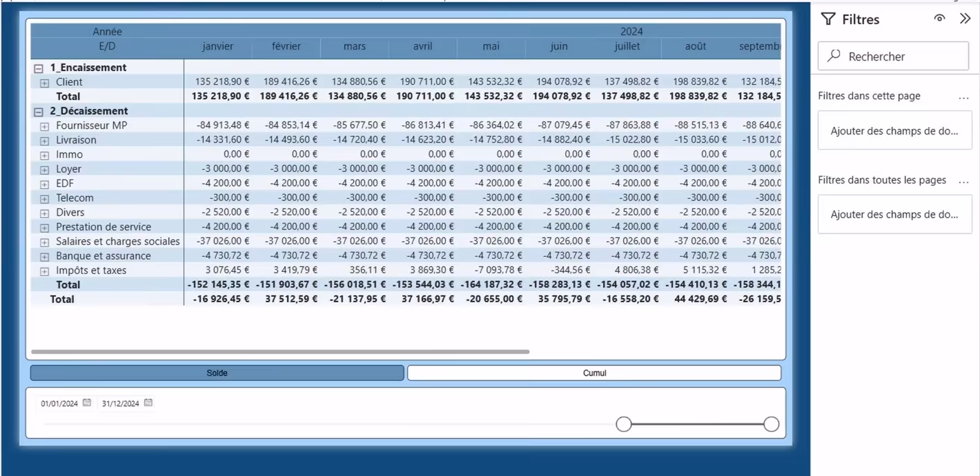
Task: Click the left handle of date slider
Action: pyautogui.click(x=623, y=424)
